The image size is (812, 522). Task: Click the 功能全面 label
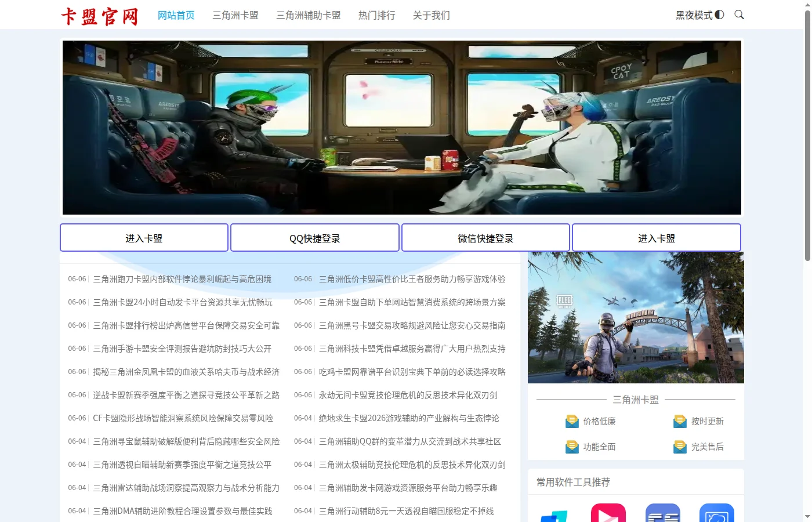[600, 447]
